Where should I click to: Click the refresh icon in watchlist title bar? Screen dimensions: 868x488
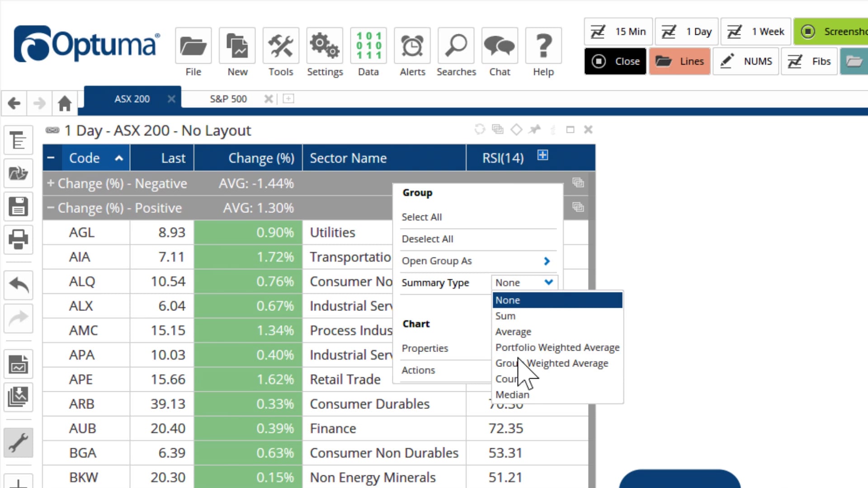point(480,130)
